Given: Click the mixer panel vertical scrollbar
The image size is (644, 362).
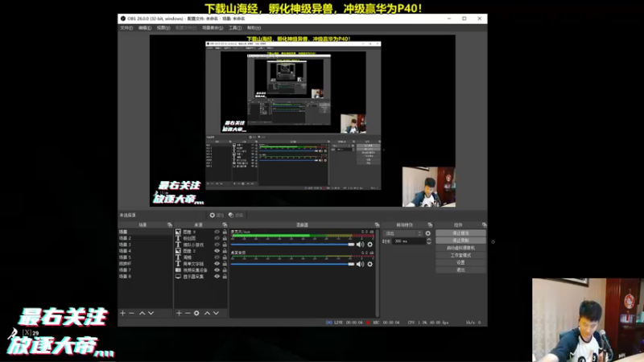Looking at the screenshot, I should [x=377, y=273].
